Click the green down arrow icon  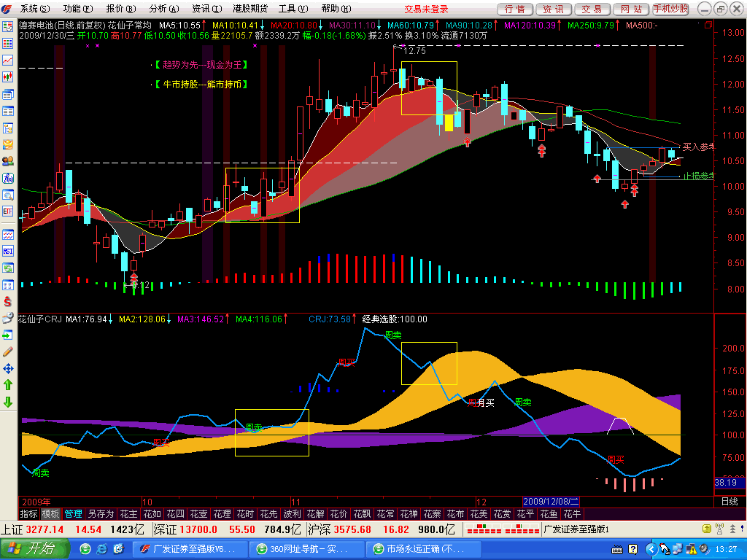(7, 402)
